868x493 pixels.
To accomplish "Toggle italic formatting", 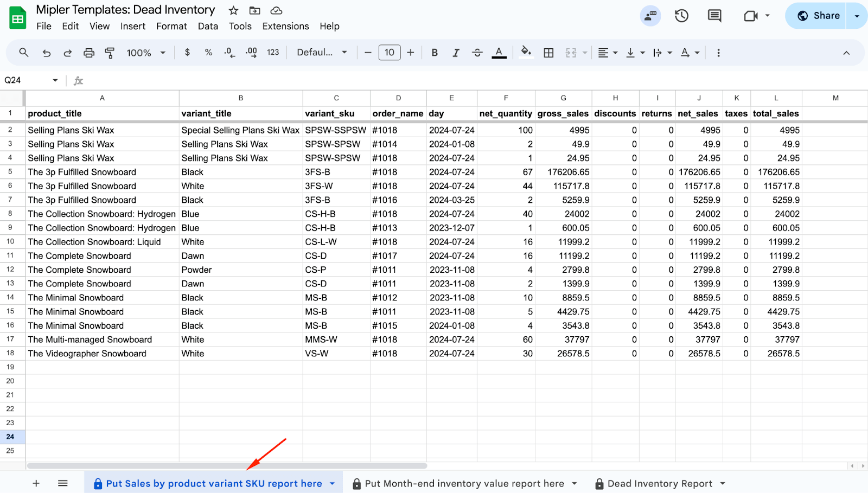I will click(456, 53).
